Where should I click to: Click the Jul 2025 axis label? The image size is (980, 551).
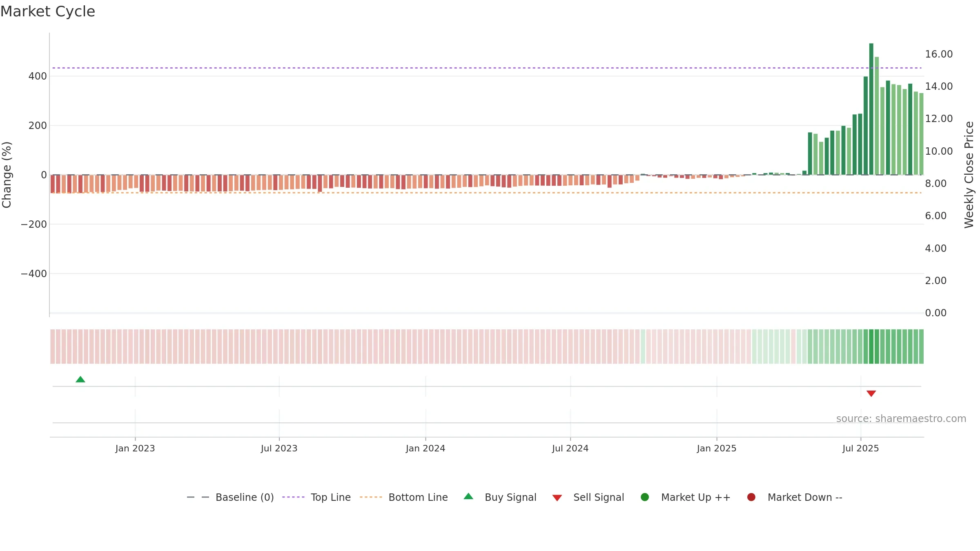861,449
